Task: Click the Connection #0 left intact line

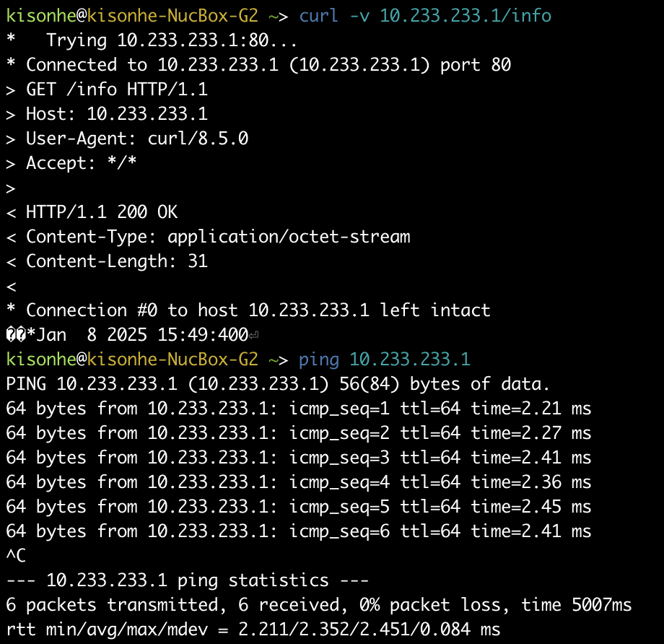Action: (x=248, y=310)
